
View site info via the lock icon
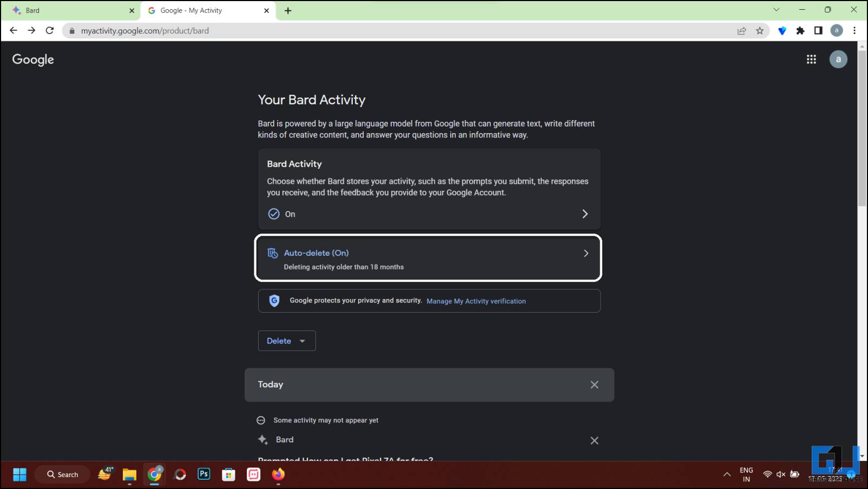point(71,31)
